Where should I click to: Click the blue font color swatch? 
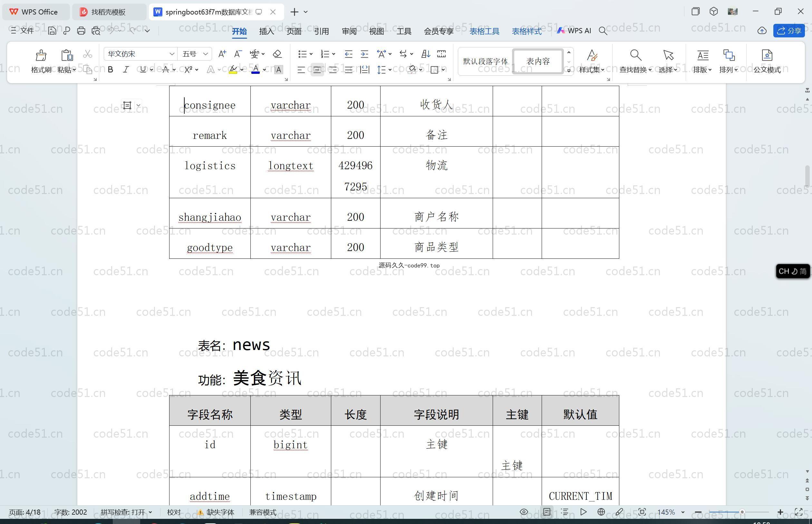[256, 70]
